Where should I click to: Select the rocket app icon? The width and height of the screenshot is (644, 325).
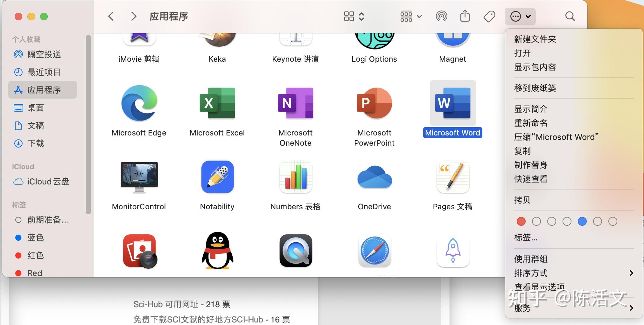pos(453,251)
